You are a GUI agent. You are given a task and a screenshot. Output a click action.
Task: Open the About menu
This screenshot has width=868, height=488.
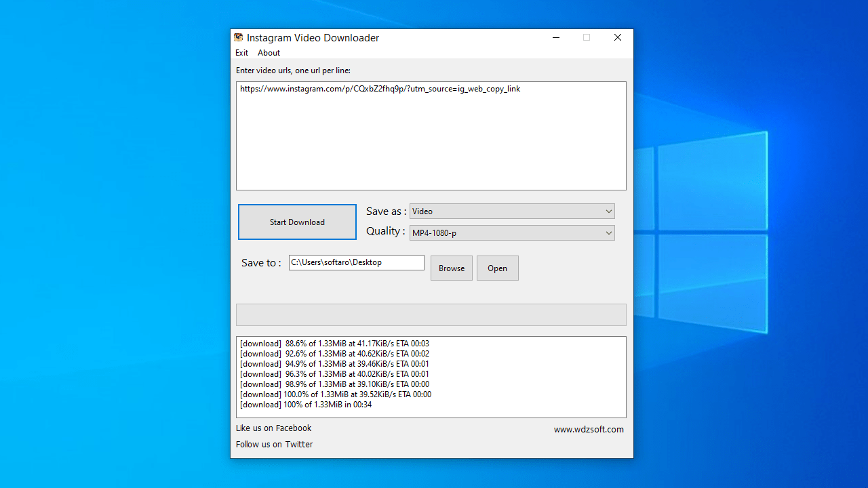269,53
